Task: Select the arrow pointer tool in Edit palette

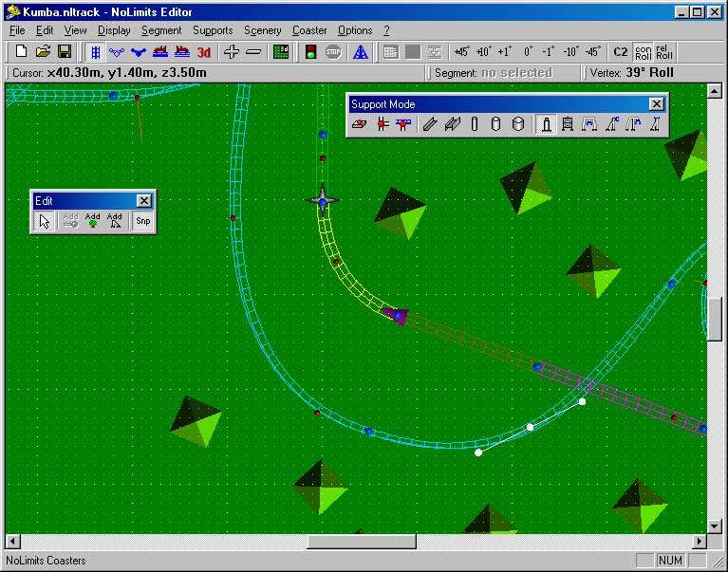Action: (45, 221)
